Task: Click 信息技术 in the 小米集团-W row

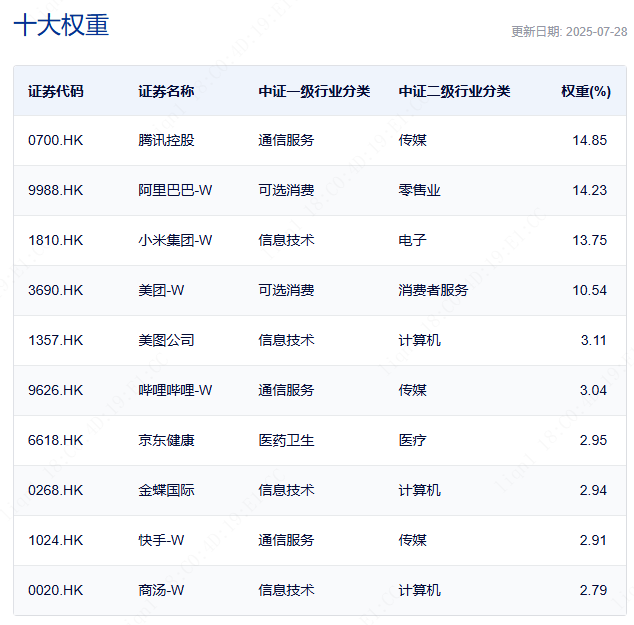Action: point(286,240)
